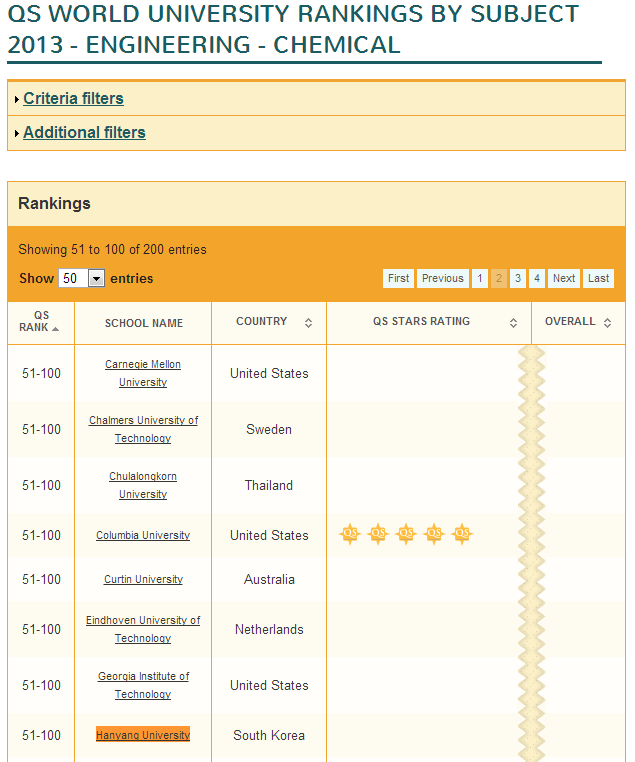Open the highlighted Hanyang University link
The width and height of the screenshot is (635, 762).
pos(143,735)
